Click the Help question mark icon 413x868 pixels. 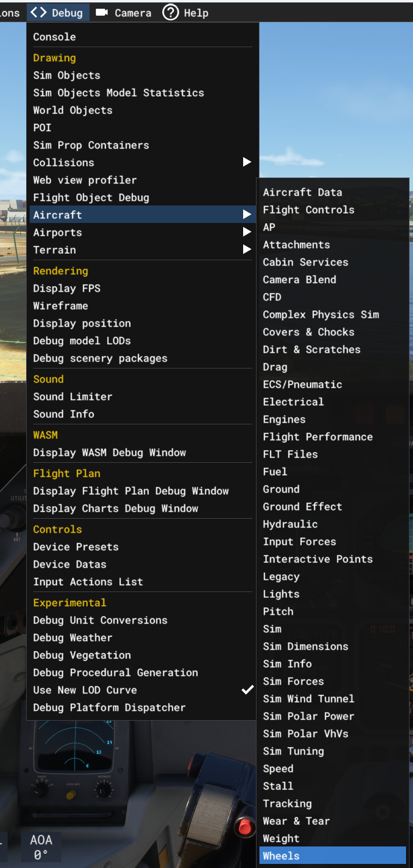(x=170, y=12)
